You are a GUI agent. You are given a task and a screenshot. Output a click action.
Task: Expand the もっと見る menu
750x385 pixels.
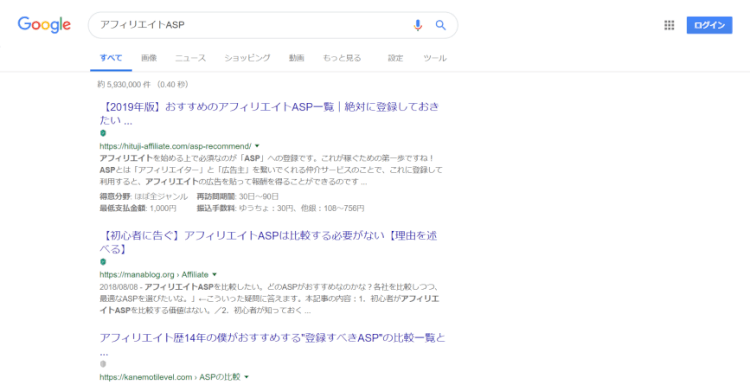pos(342,58)
